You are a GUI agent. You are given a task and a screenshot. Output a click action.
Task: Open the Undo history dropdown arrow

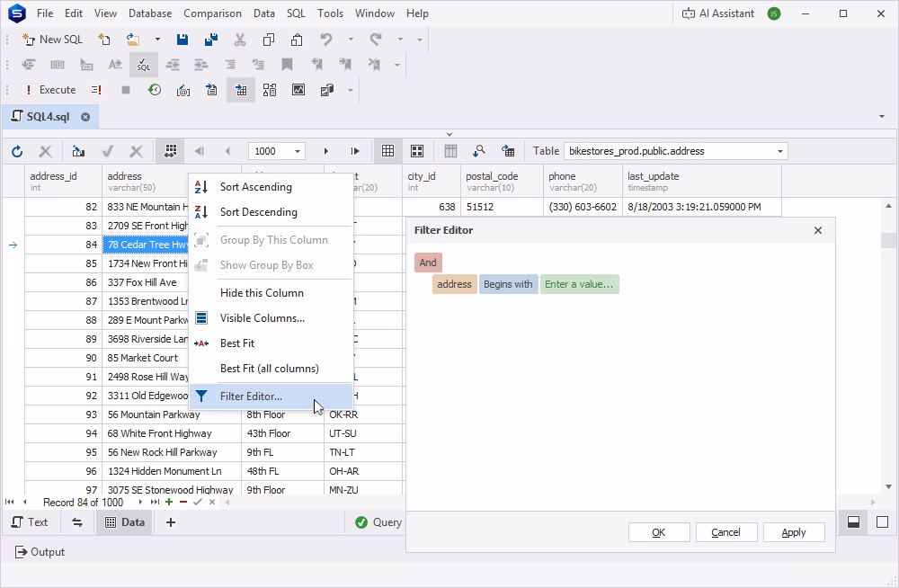(351, 40)
